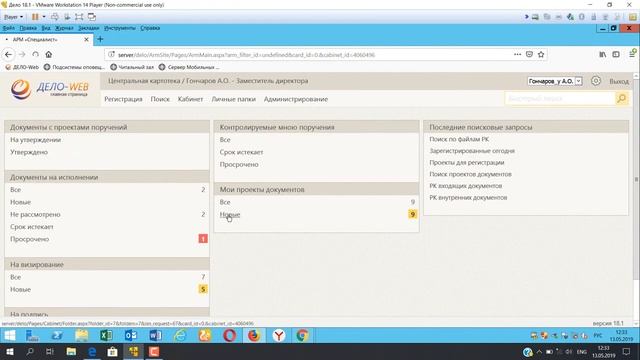Open Firefox library icon
This screenshot has width=640, height=360.
(602, 54)
